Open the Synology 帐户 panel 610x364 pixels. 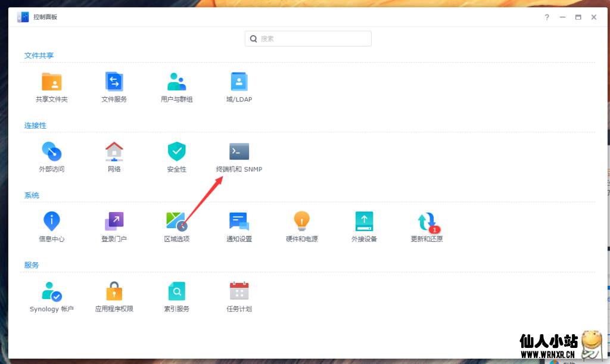click(52, 295)
